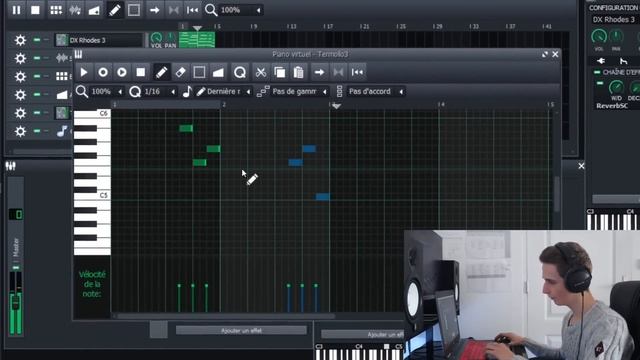Viewport: 640px width, 360px height.
Task: Click 'Ajouter un effet' button under mixer
Action: (241, 330)
